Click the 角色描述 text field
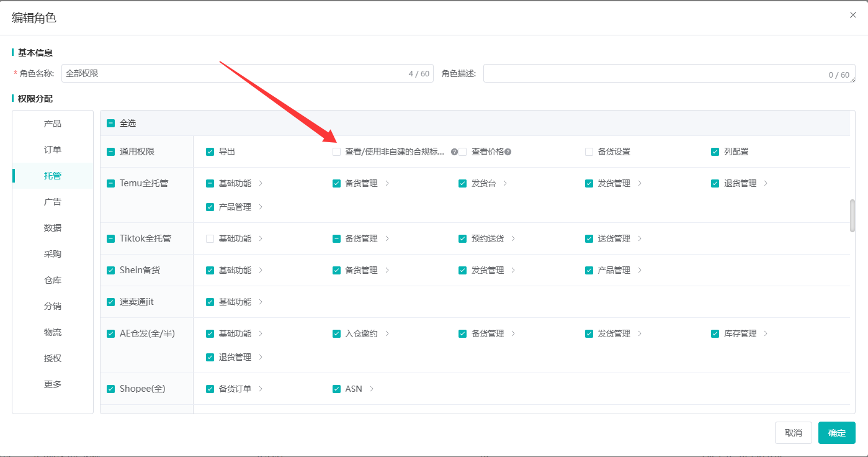 [x=669, y=73]
